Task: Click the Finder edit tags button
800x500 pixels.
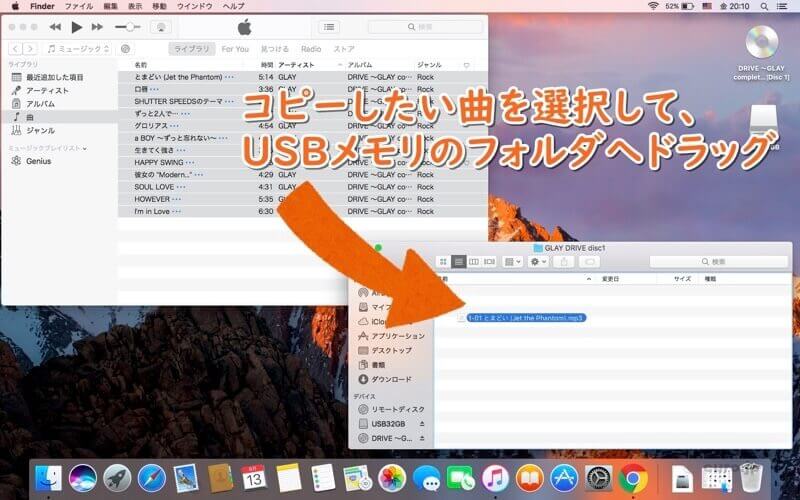Action: tap(589, 262)
